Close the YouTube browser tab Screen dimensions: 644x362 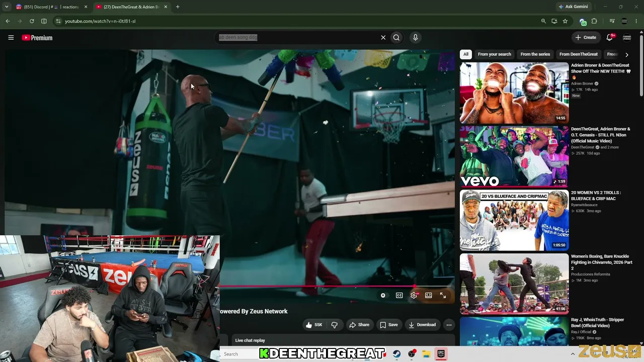click(x=166, y=7)
